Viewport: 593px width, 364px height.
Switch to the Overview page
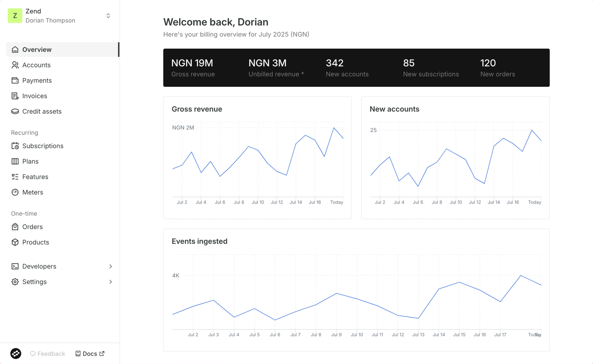click(x=37, y=50)
